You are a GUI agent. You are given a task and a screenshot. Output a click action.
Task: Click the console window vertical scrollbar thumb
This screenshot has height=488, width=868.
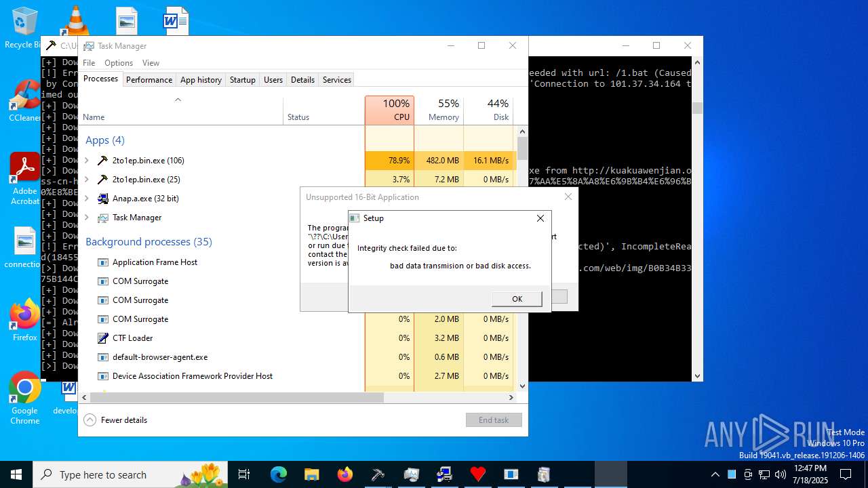tap(697, 108)
